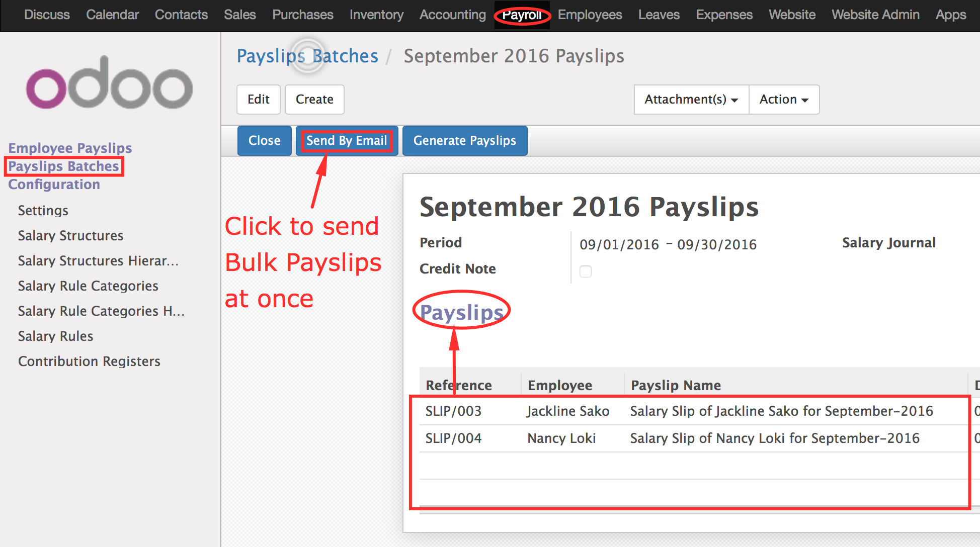Open the Attachment(s) dropdown
The width and height of the screenshot is (980, 547).
point(691,100)
